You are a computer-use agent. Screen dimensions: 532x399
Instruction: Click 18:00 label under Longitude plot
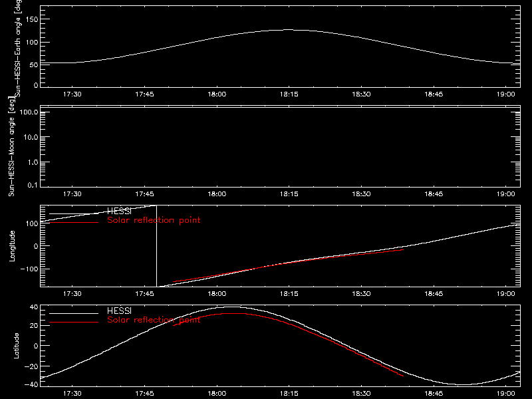pos(217,293)
